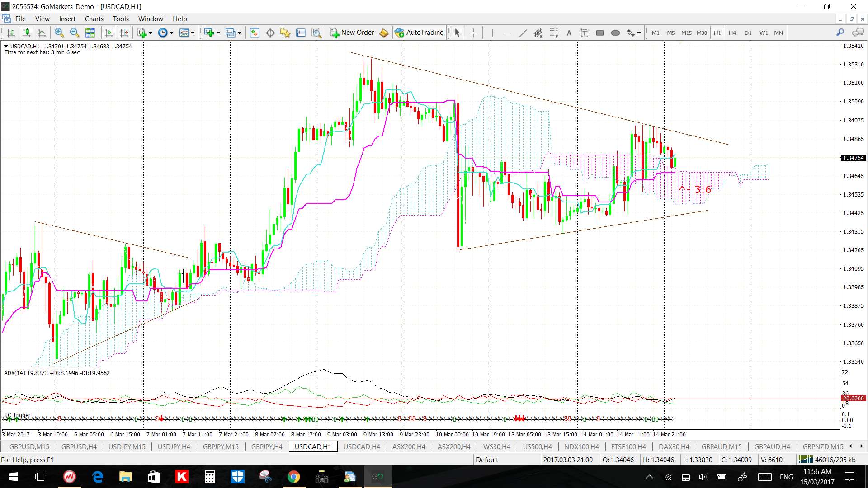Click the New Order button
Image resolution: width=868 pixels, height=488 pixels.
[352, 33]
